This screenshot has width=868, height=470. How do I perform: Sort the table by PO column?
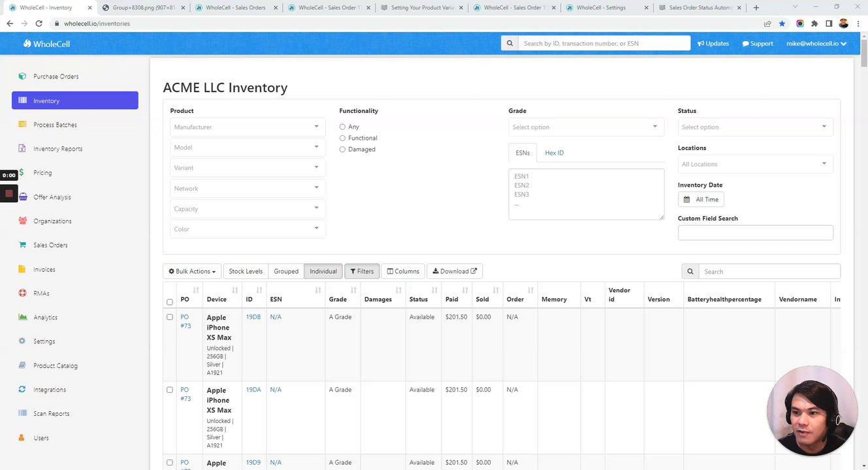[196, 290]
